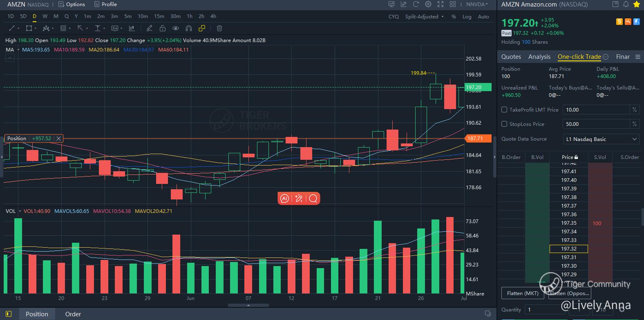Enable the StopLoss Price checkbox

click(x=504, y=124)
